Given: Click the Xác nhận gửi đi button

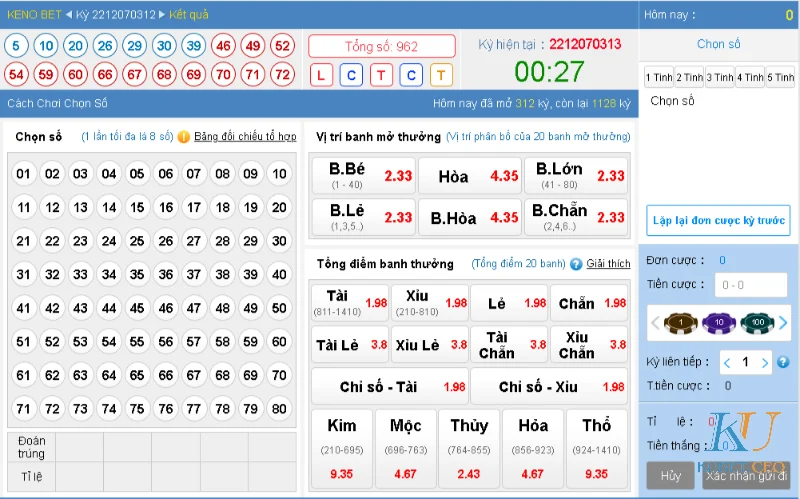Looking at the screenshot, I should click(746, 476).
